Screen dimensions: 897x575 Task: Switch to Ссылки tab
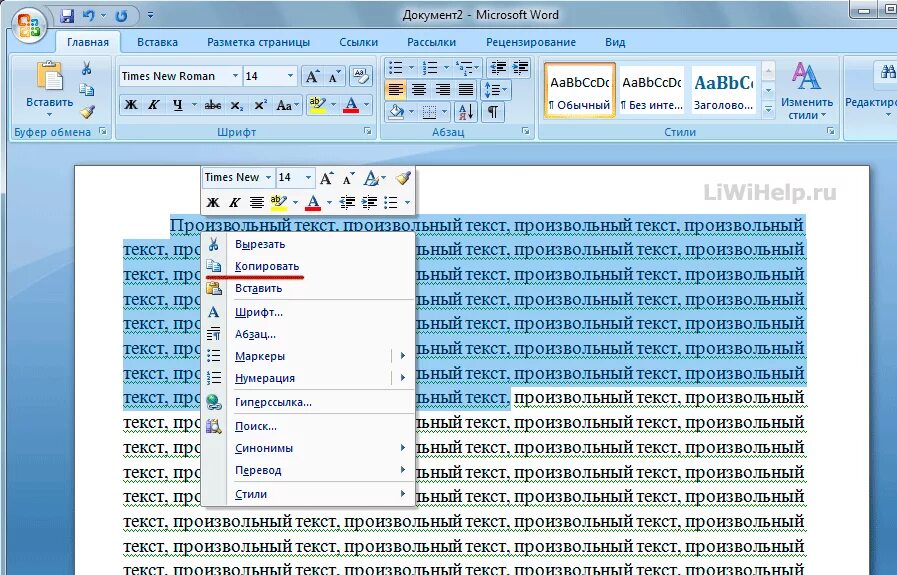point(359,42)
